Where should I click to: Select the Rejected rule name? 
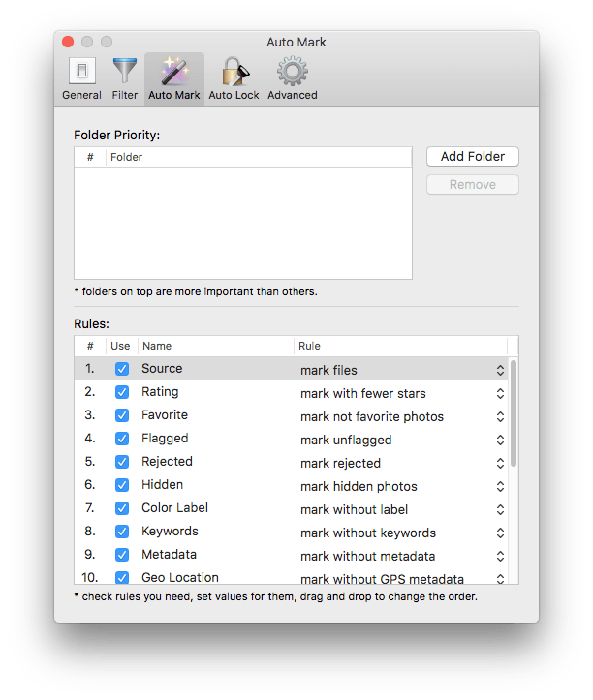[x=167, y=461]
